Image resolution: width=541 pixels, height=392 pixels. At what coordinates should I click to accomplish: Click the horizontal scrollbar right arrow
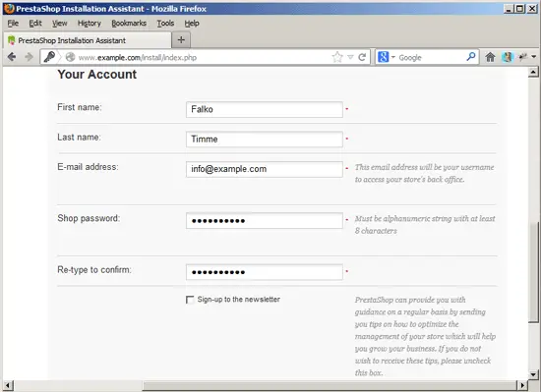[522, 385]
